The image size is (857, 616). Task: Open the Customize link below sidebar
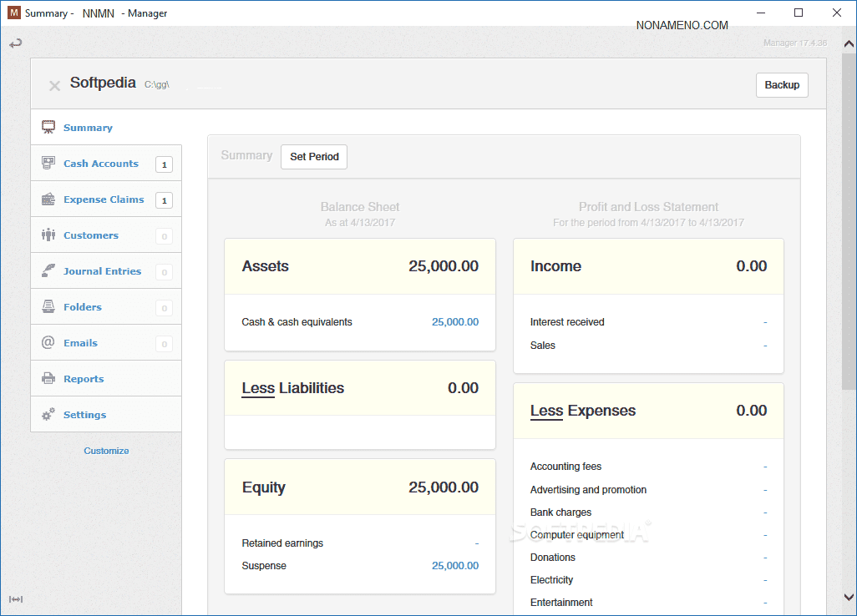[106, 451]
